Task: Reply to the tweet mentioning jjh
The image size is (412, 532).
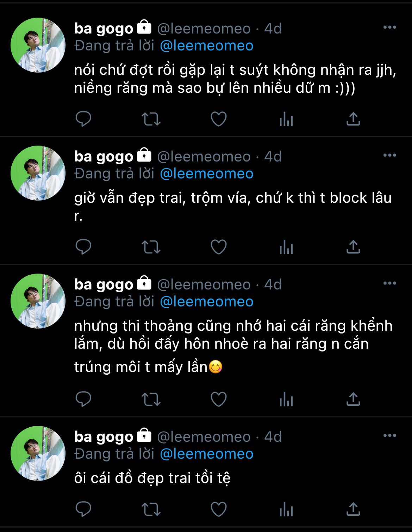Action: click(x=83, y=119)
